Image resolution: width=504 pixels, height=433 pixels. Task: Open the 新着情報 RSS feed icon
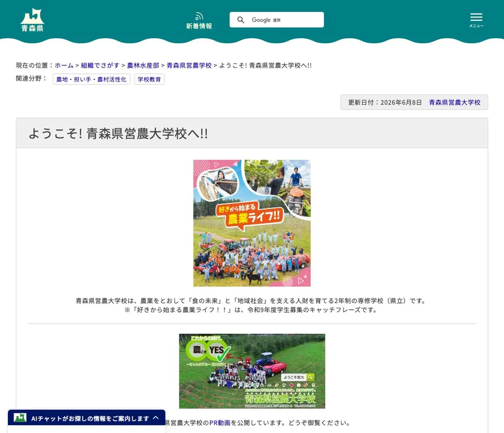(199, 21)
